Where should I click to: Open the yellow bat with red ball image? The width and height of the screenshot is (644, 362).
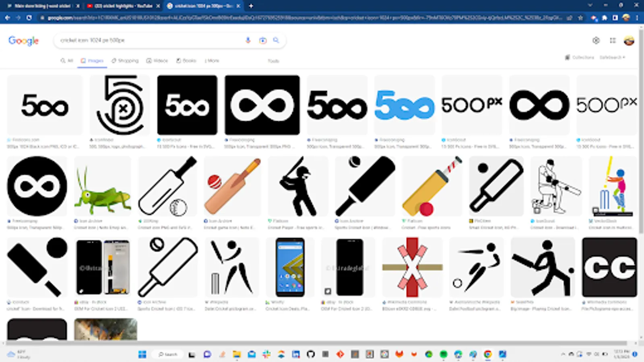[432, 186]
